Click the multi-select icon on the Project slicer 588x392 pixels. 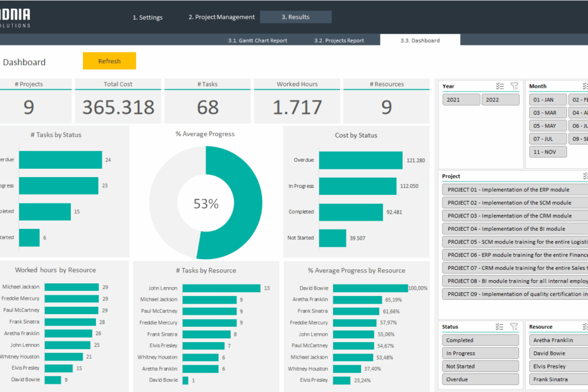(x=585, y=176)
